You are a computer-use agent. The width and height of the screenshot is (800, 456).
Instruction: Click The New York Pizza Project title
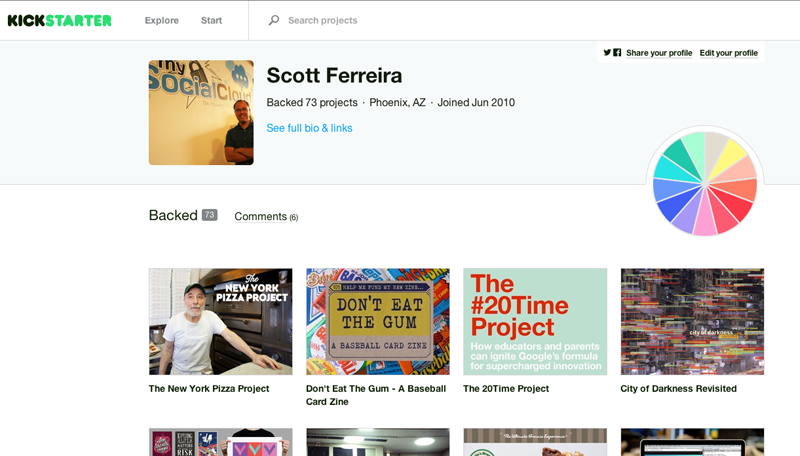point(209,389)
